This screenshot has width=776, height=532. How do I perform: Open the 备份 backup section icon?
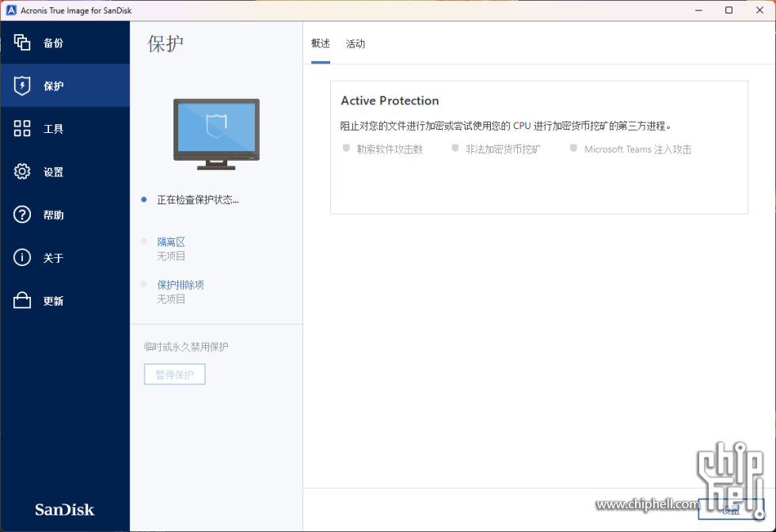(x=22, y=43)
